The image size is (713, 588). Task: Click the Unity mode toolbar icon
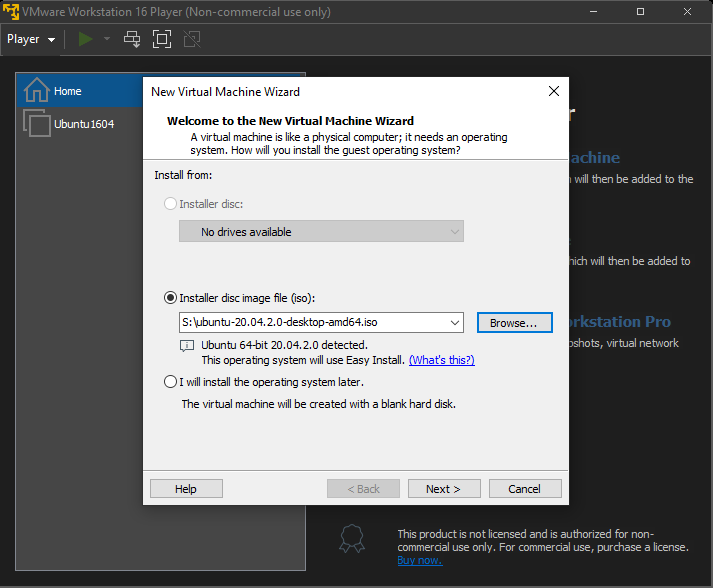pos(192,39)
